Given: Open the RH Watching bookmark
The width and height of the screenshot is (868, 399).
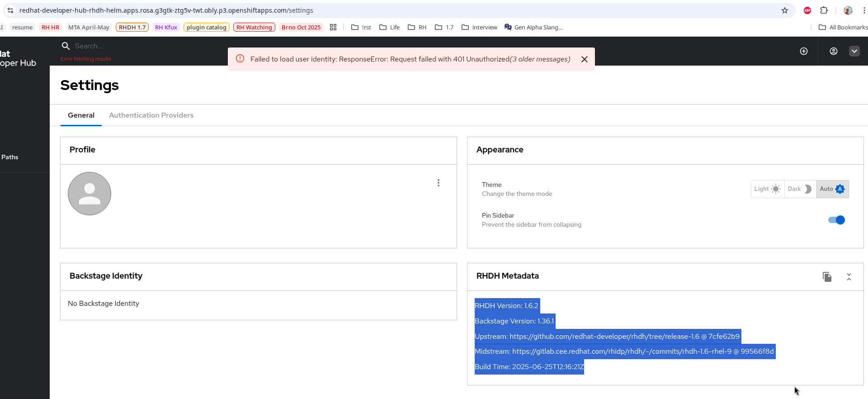Looking at the screenshot, I should pyautogui.click(x=255, y=27).
